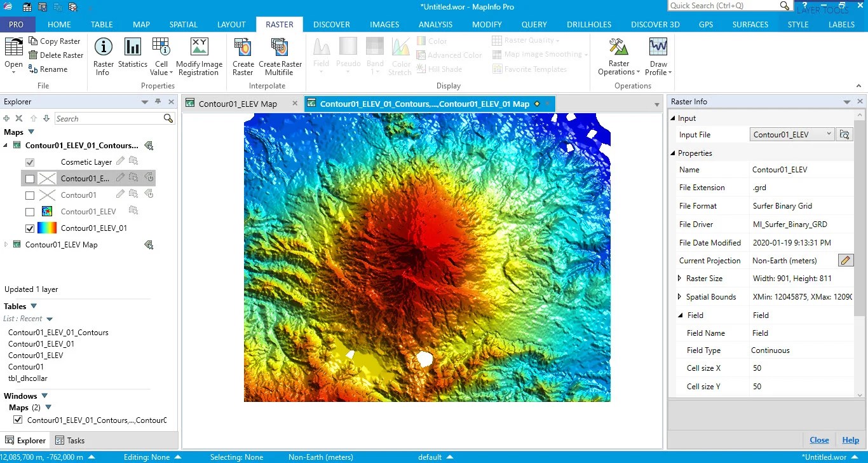This screenshot has width=868, height=463.
Task: Click the Close link in Raster Info
Action: [x=819, y=439]
